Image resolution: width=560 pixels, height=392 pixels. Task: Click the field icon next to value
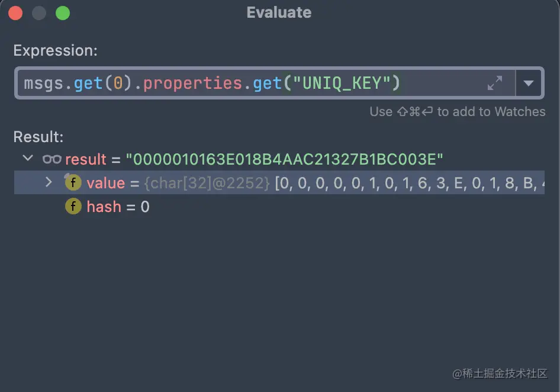[x=73, y=182]
